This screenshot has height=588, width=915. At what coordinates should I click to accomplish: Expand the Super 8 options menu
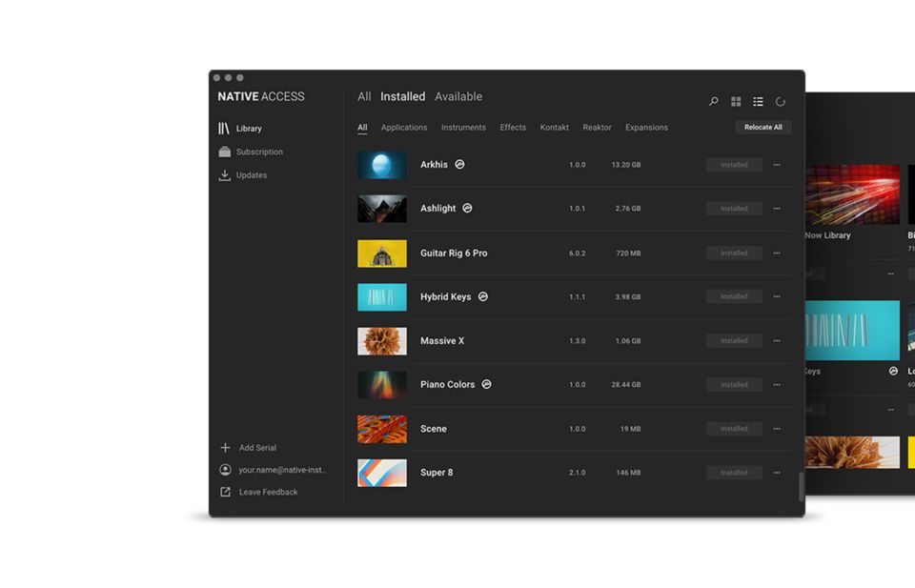point(777,473)
